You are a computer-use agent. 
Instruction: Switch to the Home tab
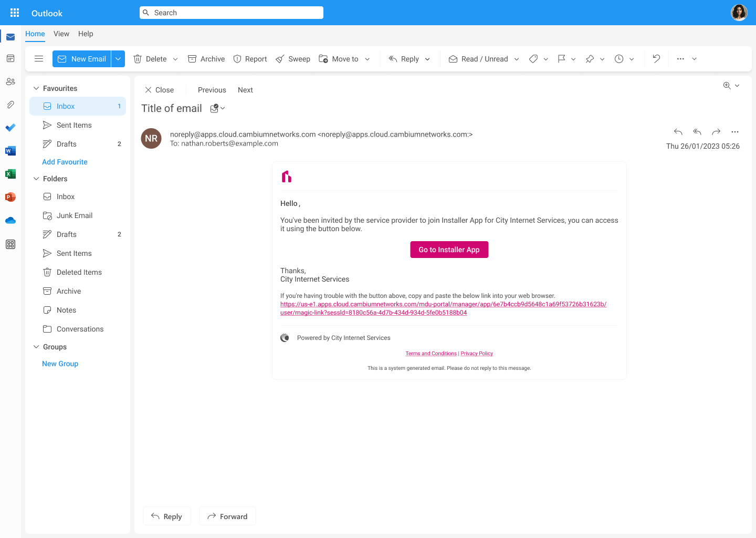tap(35, 34)
